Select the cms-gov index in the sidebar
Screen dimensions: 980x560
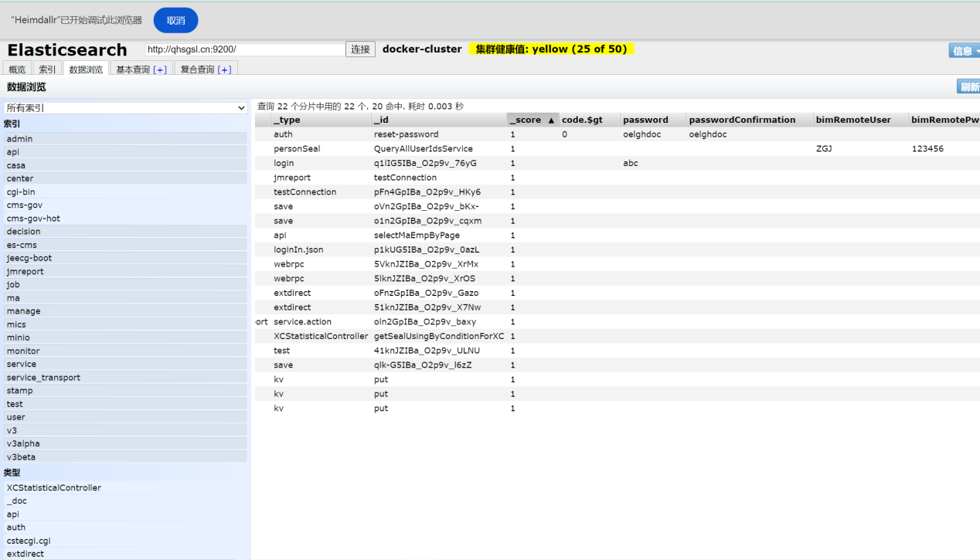[125, 205]
